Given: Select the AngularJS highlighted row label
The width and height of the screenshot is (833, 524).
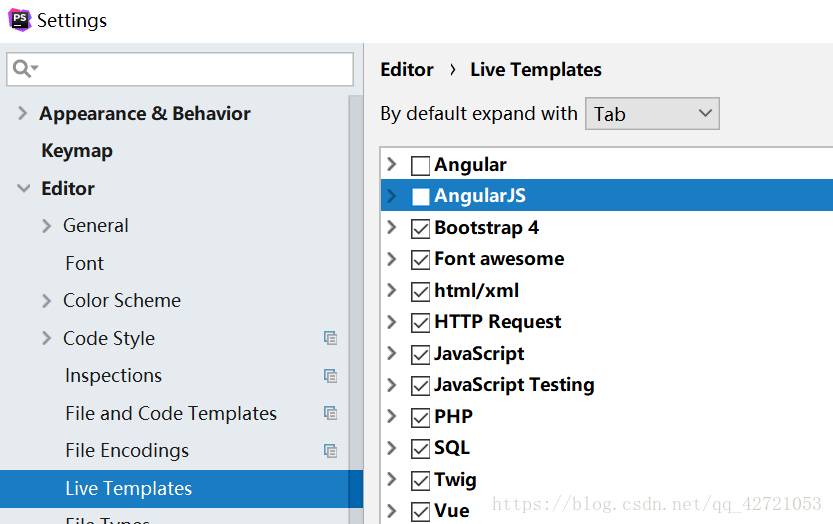Looking at the screenshot, I should [x=480, y=196].
